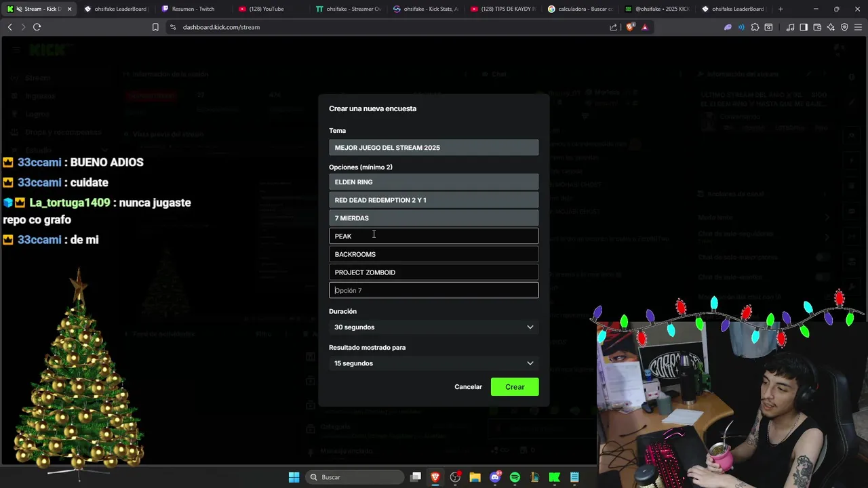Click the BACKROOMS option field
Viewport: 868px width, 488px height.
tap(434, 254)
